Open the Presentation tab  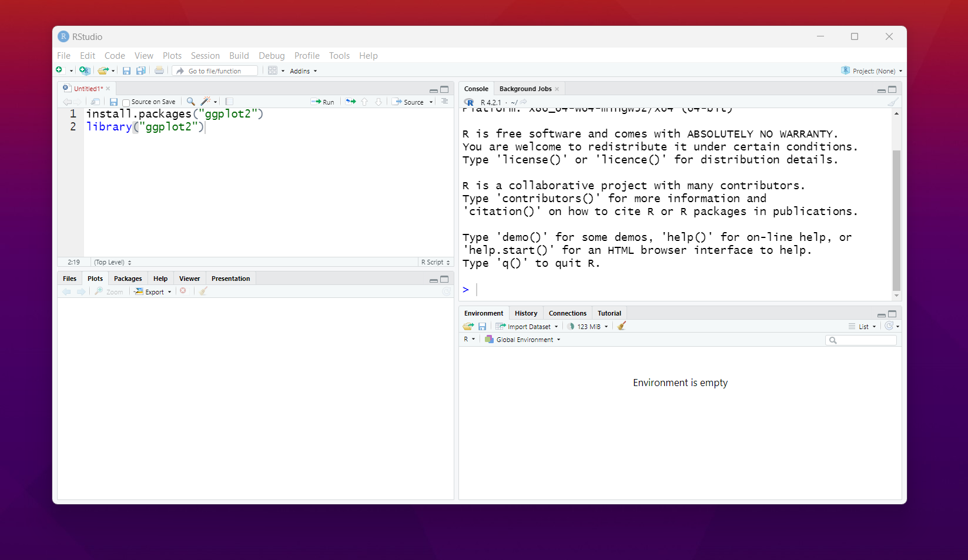[230, 279]
